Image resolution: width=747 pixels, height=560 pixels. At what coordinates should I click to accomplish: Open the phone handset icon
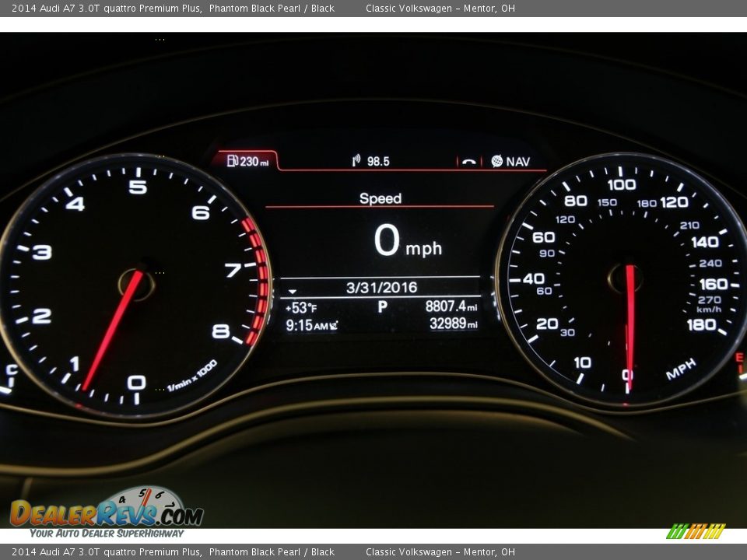pos(468,161)
